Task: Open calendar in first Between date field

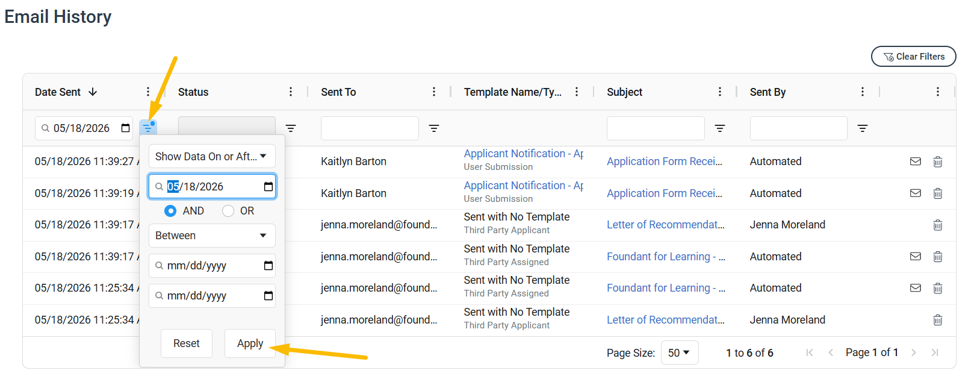Action: [268, 266]
